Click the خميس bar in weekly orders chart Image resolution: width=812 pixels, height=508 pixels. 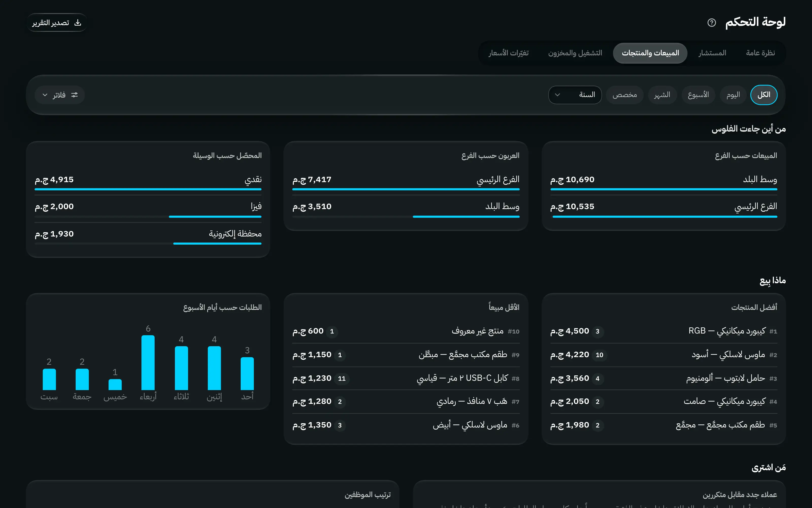point(115,385)
